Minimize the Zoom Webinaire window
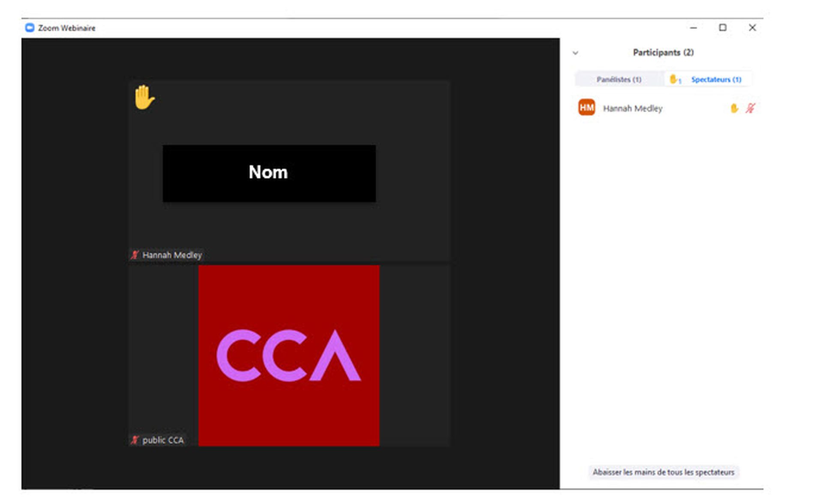This screenshot has height=504, width=823. (x=694, y=28)
